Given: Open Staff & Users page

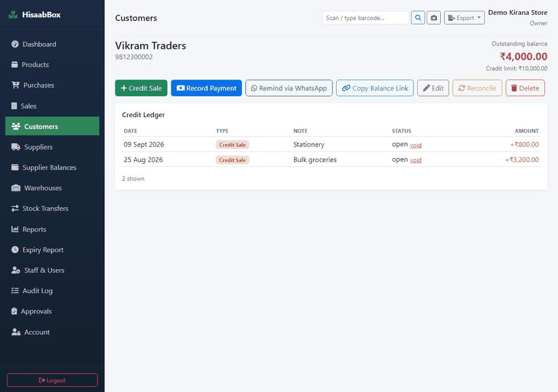Looking at the screenshot, I should tap(52, 270).
